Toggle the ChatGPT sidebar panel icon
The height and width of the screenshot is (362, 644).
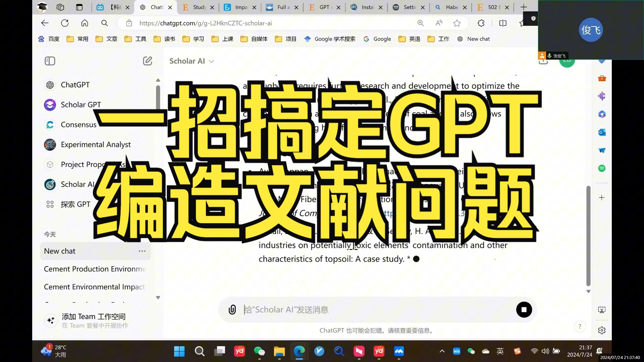pyautogui.click(x=50, y=61)
